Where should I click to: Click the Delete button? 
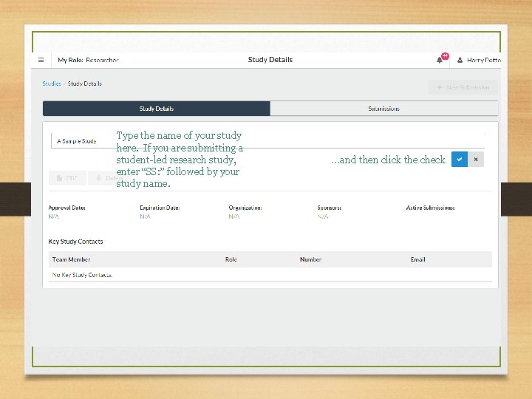[110, 178]
